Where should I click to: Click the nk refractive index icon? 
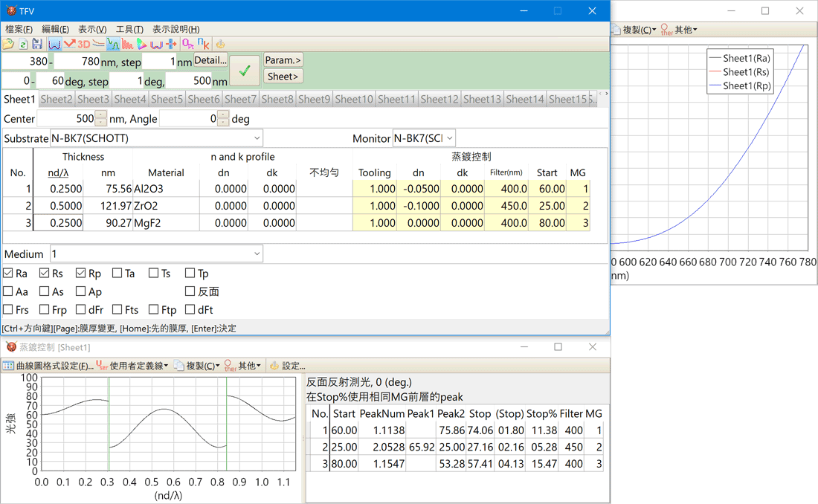pyautogui.click(x=203, y=45)
